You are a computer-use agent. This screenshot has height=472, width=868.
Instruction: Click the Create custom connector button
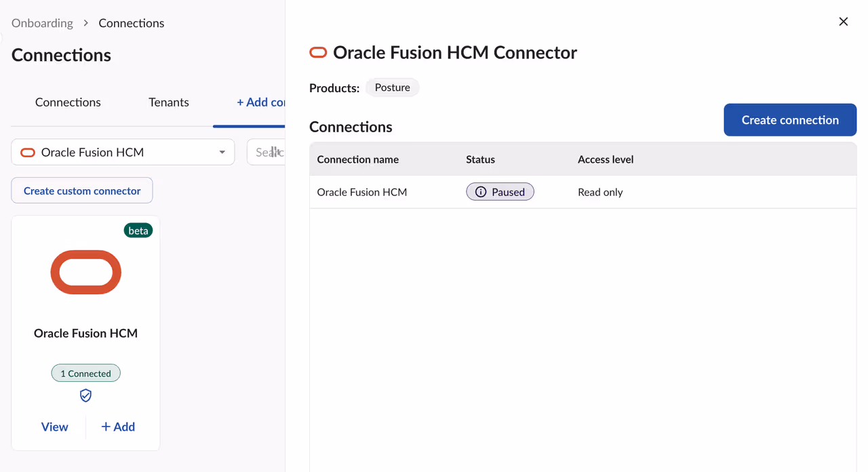coord(82,191)
